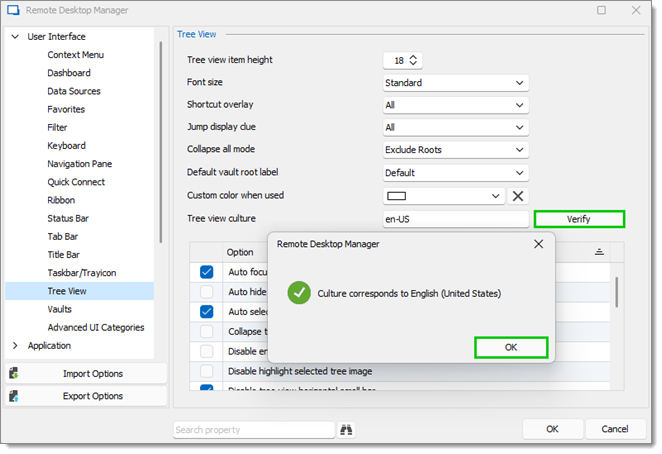This screenshot has height=454, width=662.
Task: Click the settings tree scrollbar
Action: (160, 142)
